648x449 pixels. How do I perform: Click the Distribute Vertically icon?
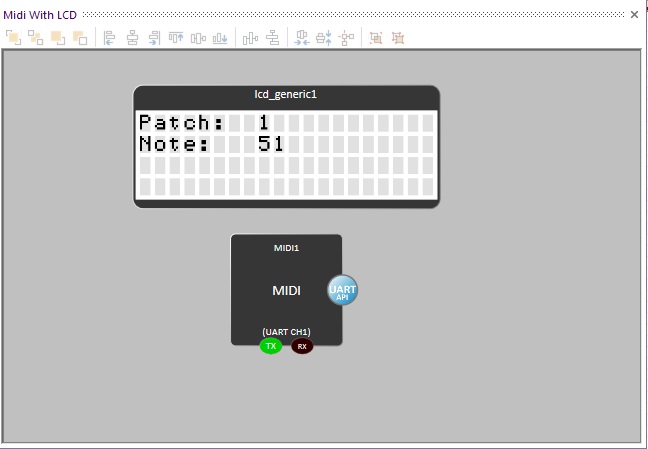pos(272,38)
